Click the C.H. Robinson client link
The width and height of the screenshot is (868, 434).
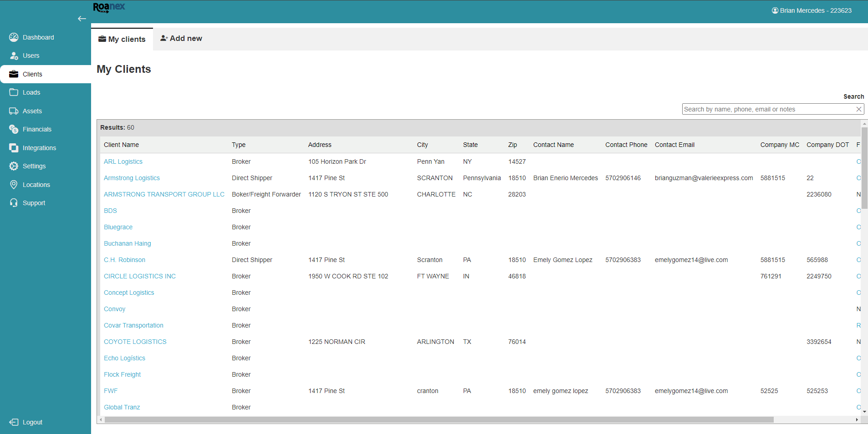124,260
